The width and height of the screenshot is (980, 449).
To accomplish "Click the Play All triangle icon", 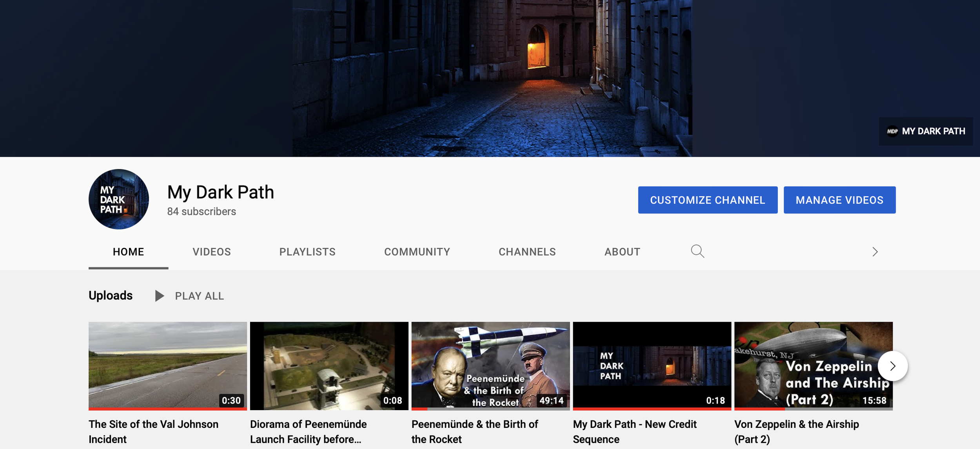I will tap(159, 296).
